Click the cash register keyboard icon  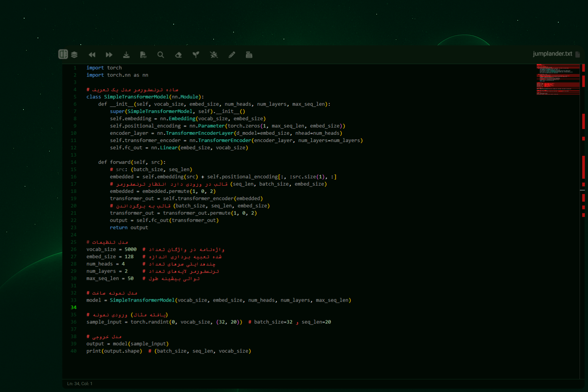pos(249,55)
